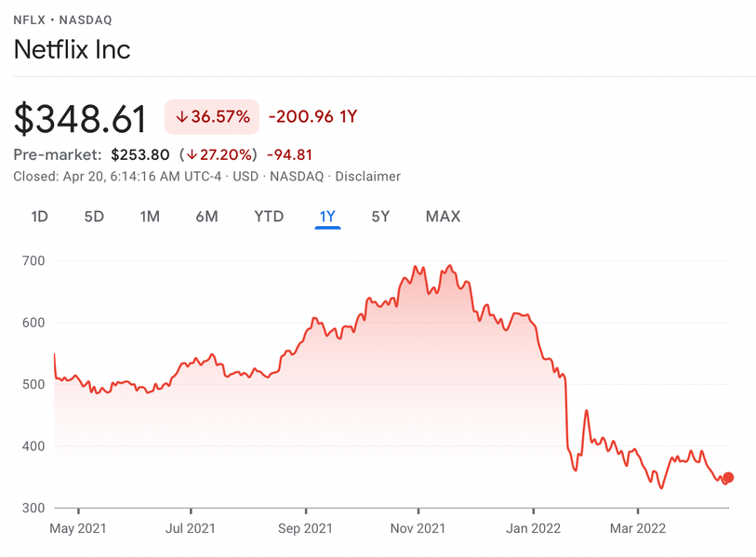Viewport: 756px width, 557px height.
Task: Click the active 1Y tab
Action: [327, 217]
